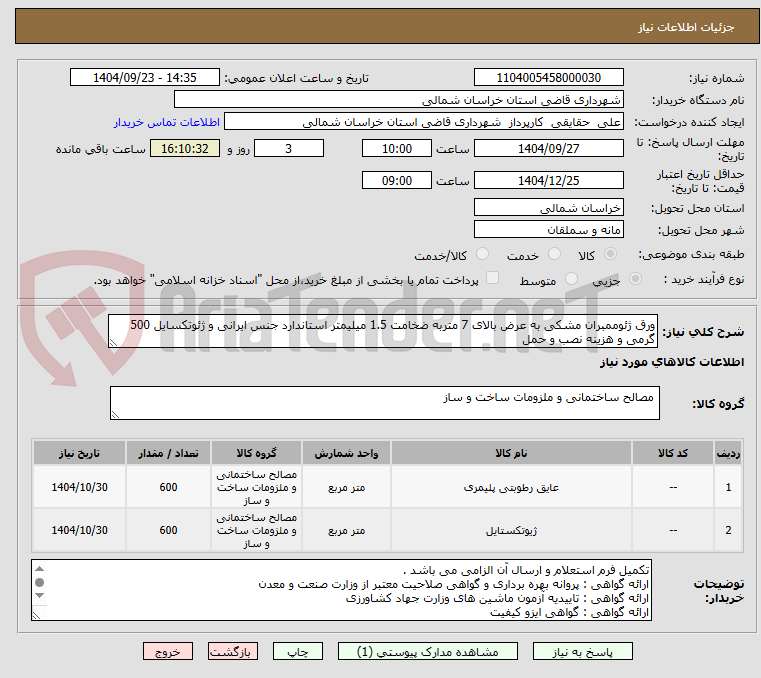
Task: Click the ایجاد کننده درخواست field
Action: [x=424, y=122]
